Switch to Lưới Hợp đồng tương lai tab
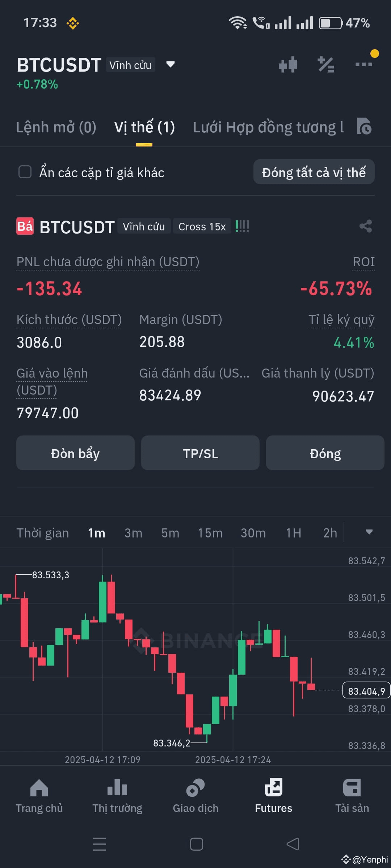This screenshot has height=868, width=391. click(268, 127)
